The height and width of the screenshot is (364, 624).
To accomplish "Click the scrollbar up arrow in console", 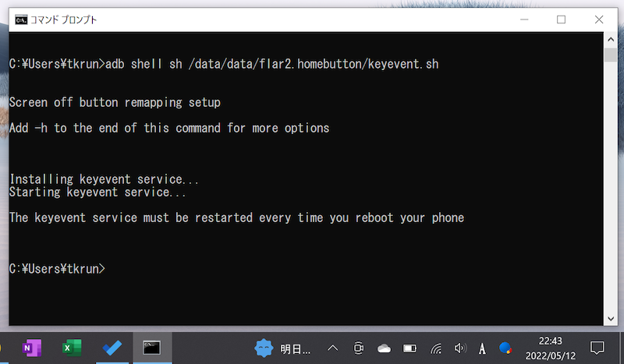I will pyautogui.click(x=610, y=39).
